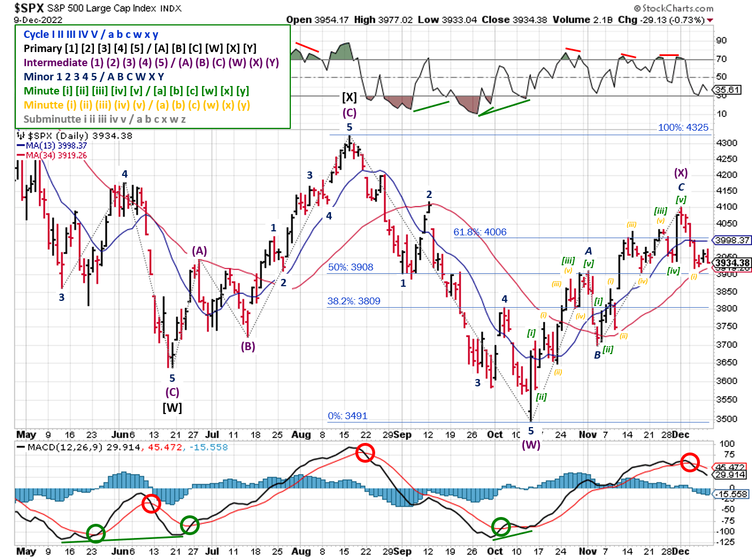Click the Low 3933.04 value
This screenshot has height=560, width=752.
pos(447,20)
